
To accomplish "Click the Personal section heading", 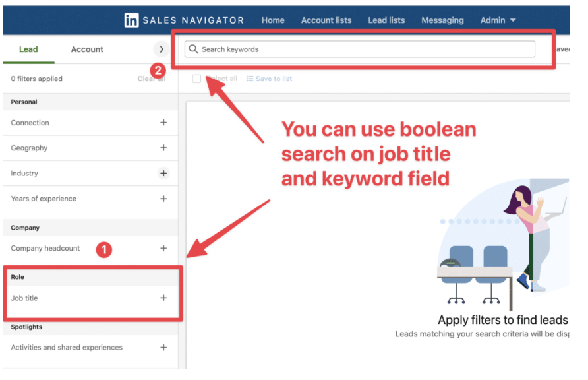I will click(24, 102).
